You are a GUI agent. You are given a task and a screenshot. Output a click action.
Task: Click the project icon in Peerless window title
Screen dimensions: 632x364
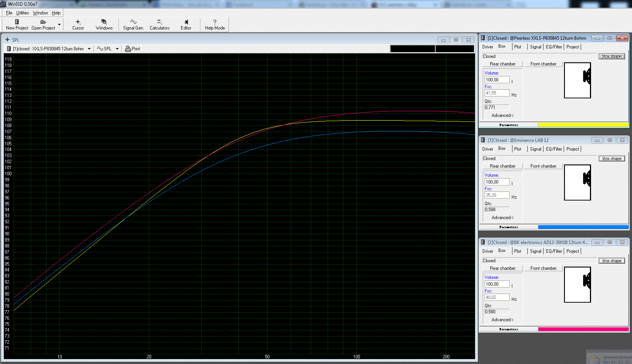pos(483,38)
